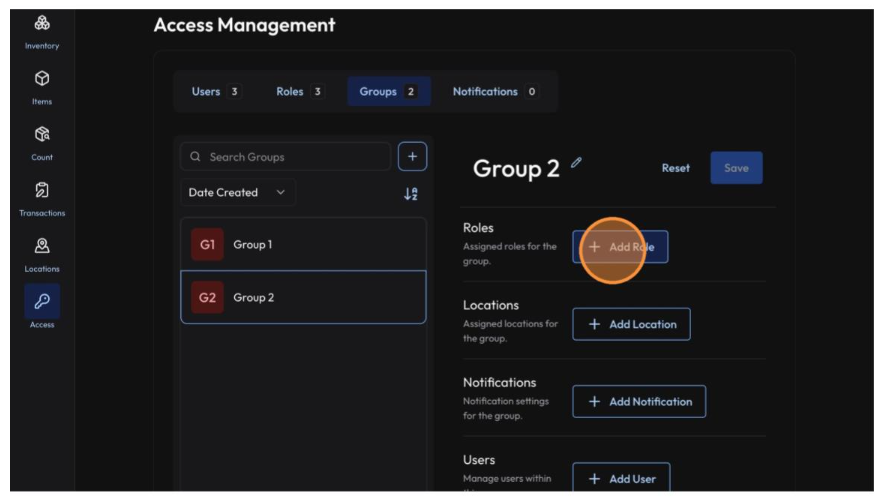Select the Group 2 list row
Image resolution: width=884 pixels, height=498 pixels.
click(303, 297)
